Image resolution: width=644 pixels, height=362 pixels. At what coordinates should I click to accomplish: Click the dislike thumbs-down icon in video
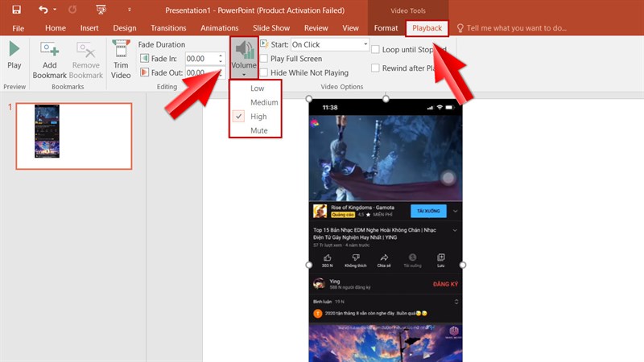click(356, 257)
